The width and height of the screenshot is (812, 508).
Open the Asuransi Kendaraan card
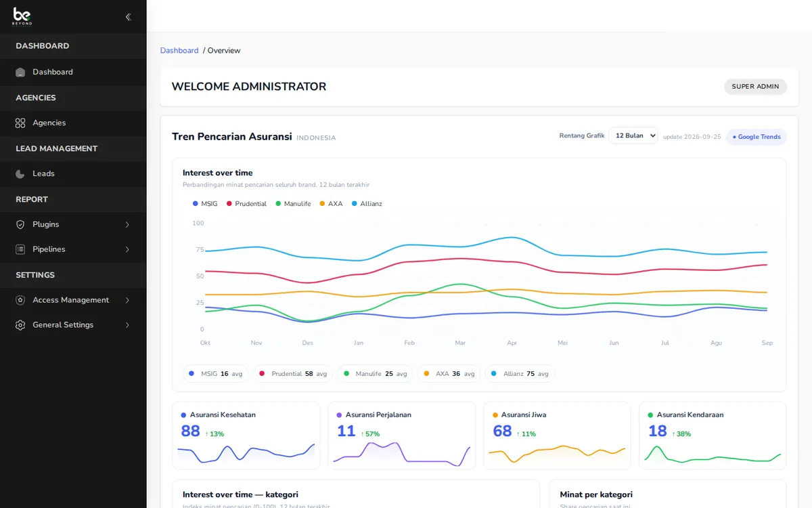click(x=713, y=436)
